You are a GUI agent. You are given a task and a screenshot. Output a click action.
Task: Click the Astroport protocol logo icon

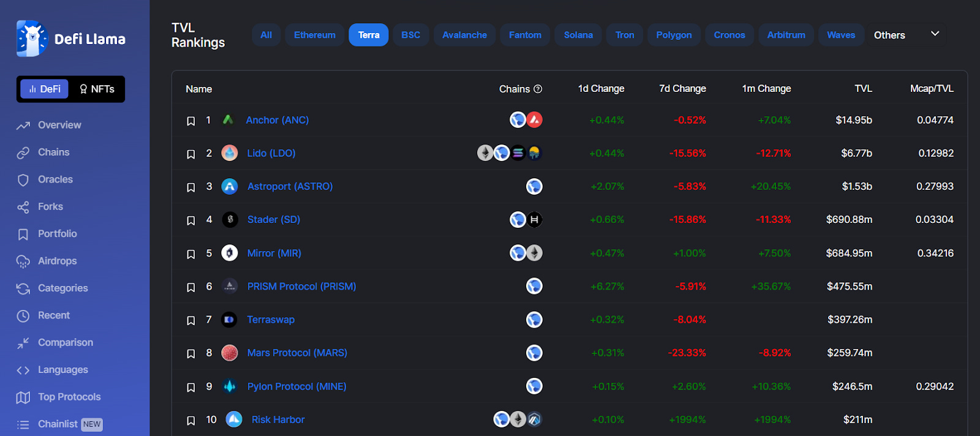point(230,186)
